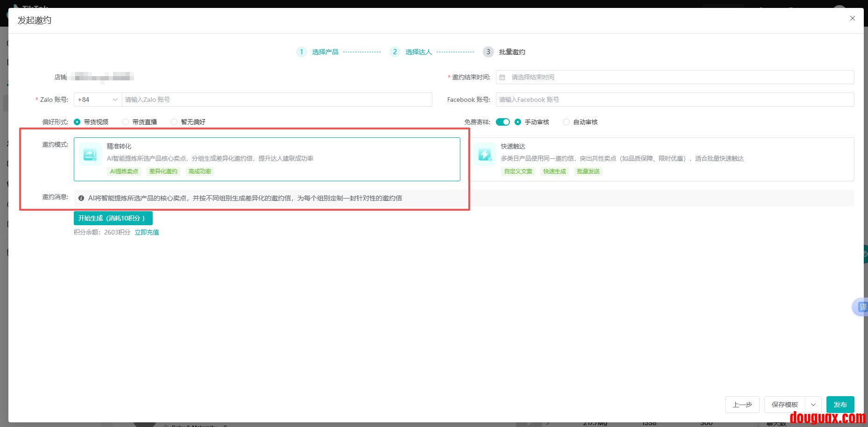Select the 带货直播 radio option
The image size is (868, 427).
click(126, 122)
